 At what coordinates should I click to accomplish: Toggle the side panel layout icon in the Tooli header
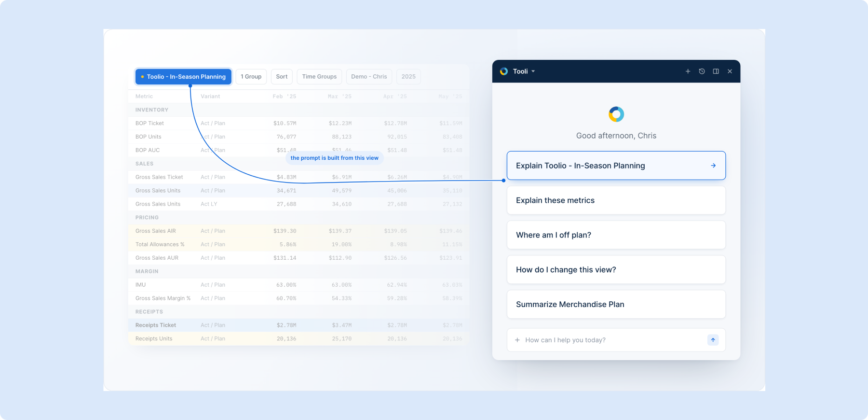[716, 71]
